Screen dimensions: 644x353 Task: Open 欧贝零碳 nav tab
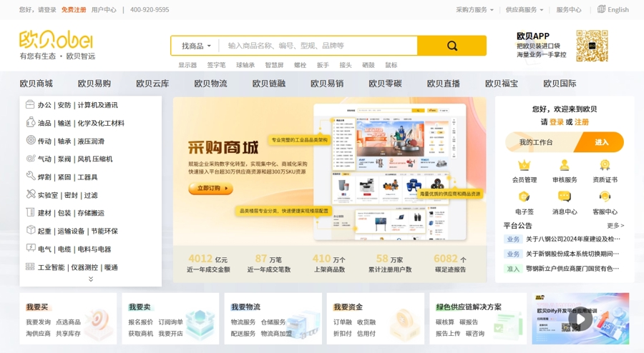coord(385,84)
